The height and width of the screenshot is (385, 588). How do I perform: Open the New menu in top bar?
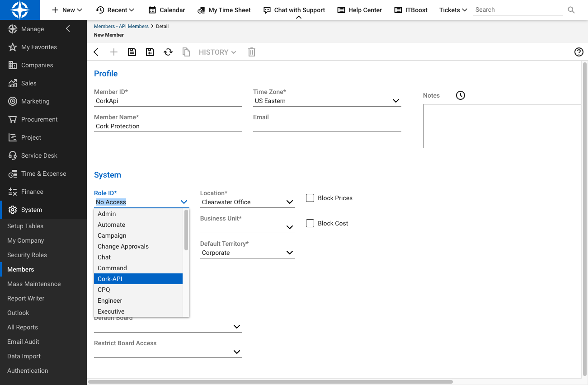click(67, 10)
